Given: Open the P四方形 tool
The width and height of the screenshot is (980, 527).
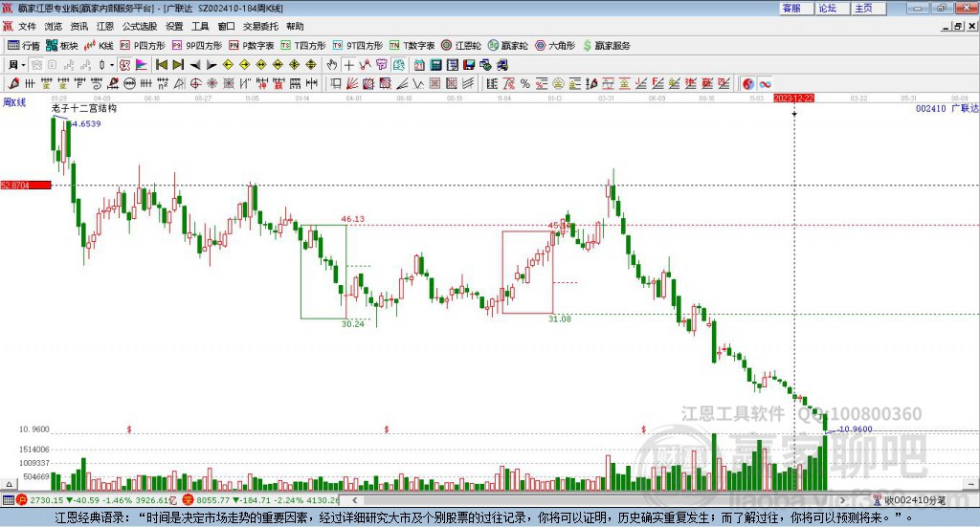Looking at the screenshot, I should [x=142, y=46].
